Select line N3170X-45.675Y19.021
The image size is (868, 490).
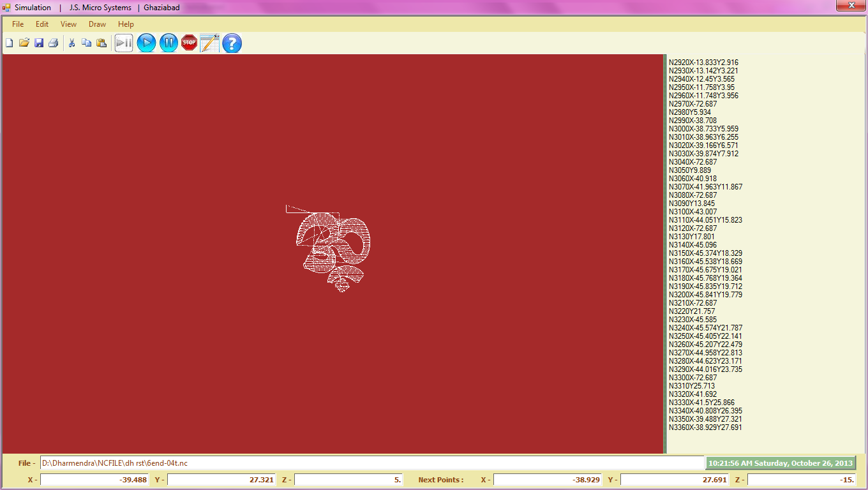point(705,269)
